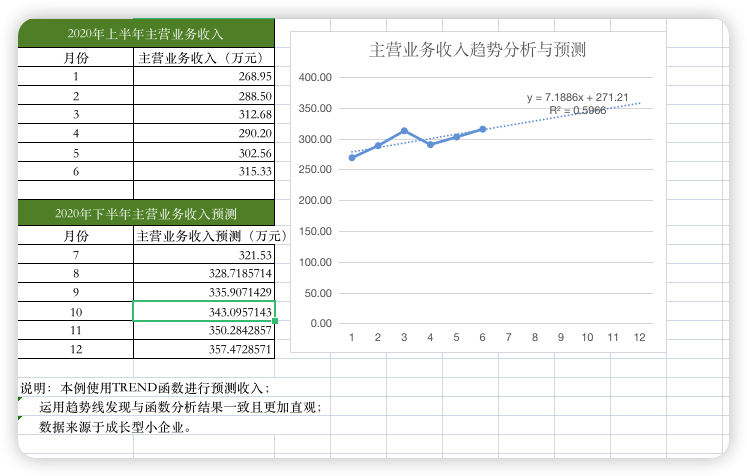Select the cell with value 315.33
This screenshot has width=747, height=476.
204,171
